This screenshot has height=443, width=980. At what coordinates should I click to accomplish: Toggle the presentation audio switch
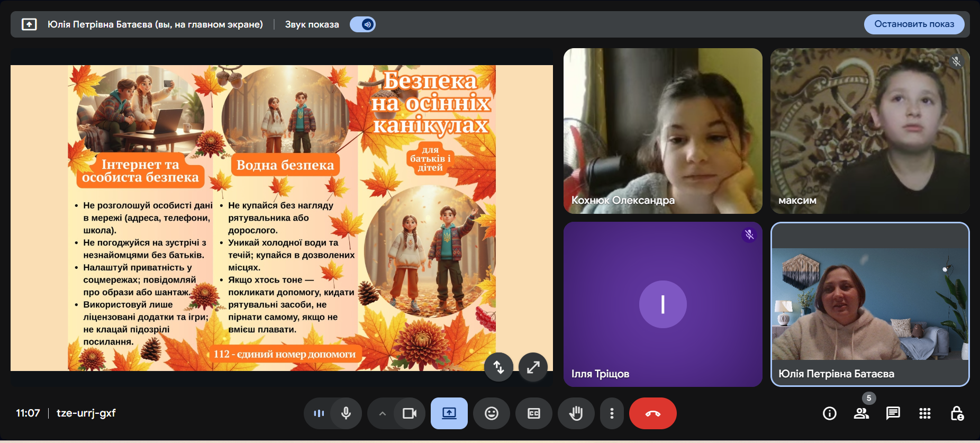tap(363, 24)
